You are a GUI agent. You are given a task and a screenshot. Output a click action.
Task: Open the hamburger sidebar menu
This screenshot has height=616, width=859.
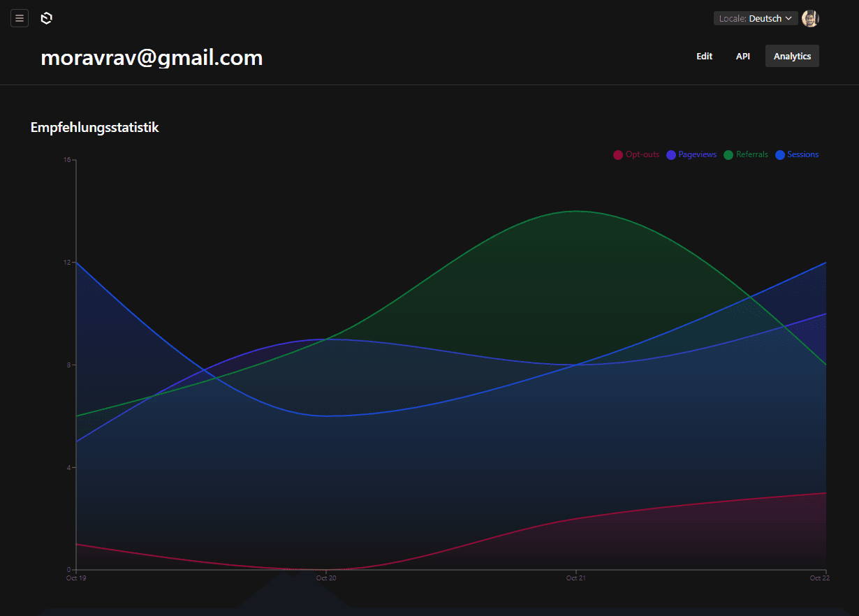[20, 18]
